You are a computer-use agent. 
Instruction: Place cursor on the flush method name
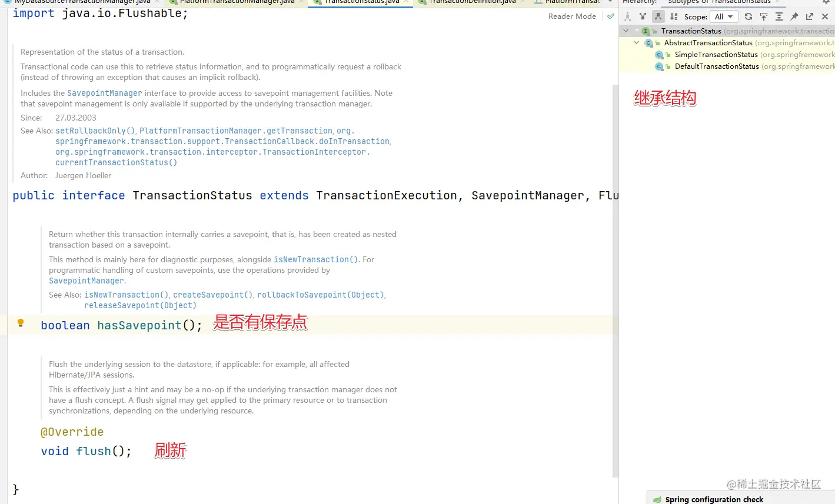point(94,451)
